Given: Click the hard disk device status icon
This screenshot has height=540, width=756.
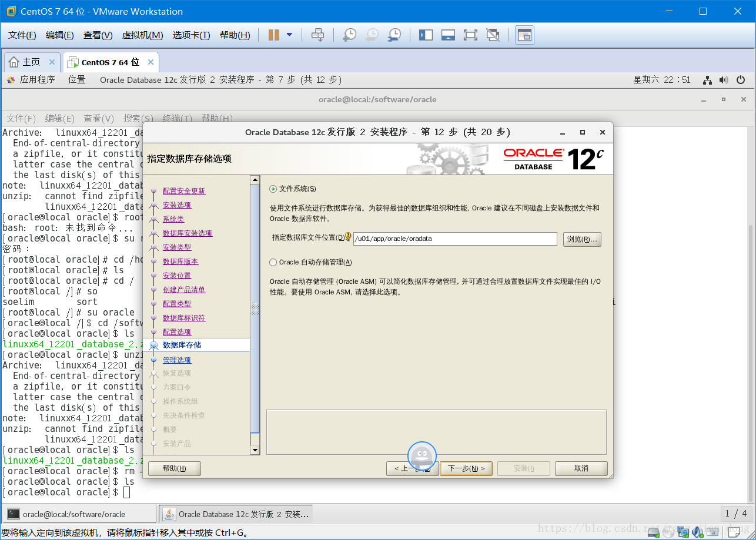Looking at the screenshot, I should 653,532.
